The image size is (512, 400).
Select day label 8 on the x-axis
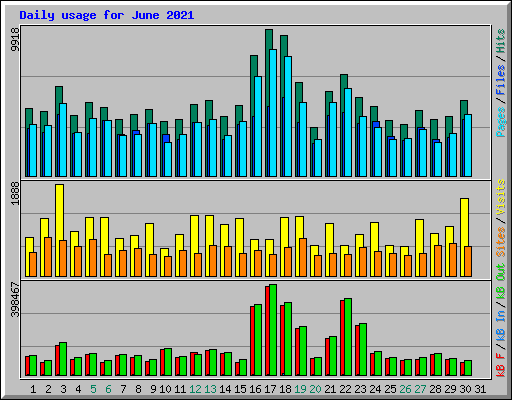click(138, 389)
